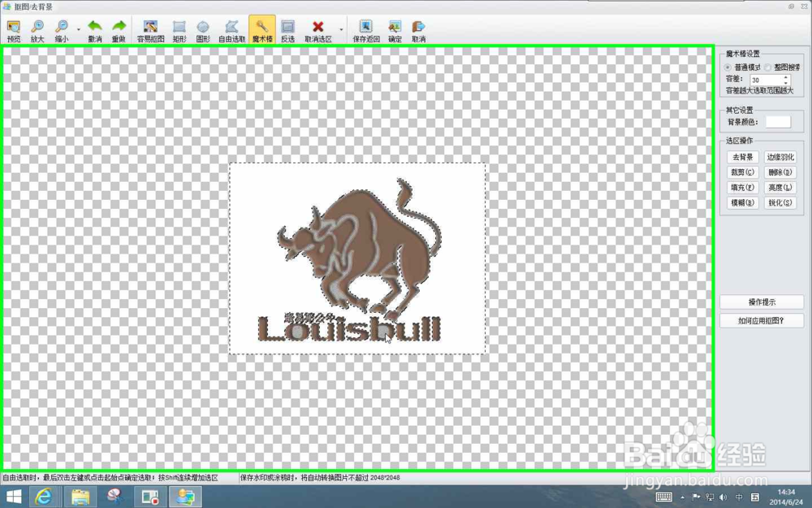This screenshot has height=508, width=812.
Task: Open the touch keyboard tray icon
Action: pos(664,497)
